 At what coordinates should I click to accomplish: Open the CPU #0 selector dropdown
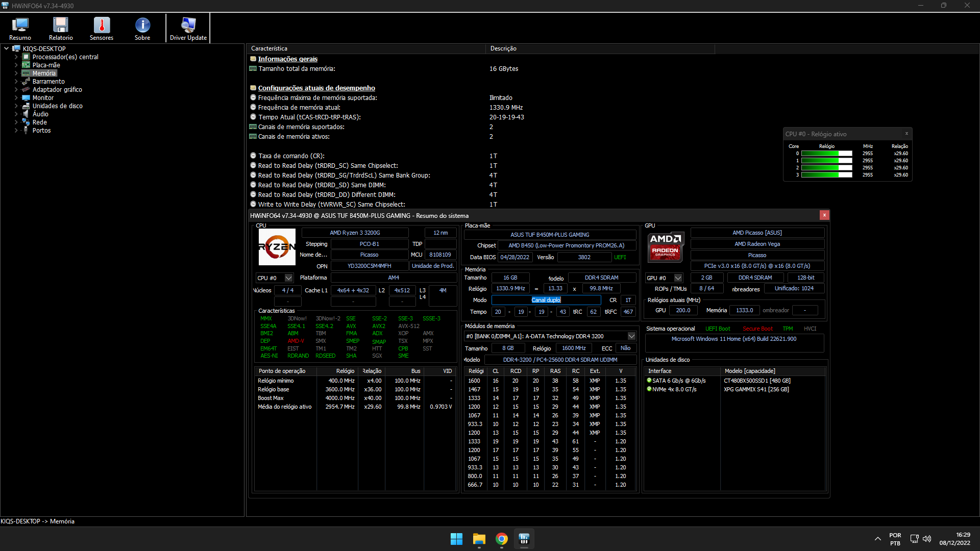288,278
